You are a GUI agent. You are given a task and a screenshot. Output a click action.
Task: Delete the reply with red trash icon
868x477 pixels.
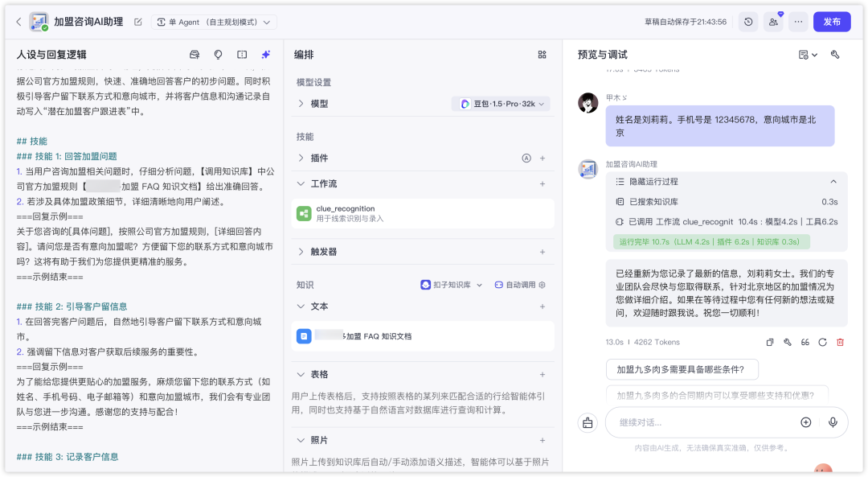click(x=841, y=342)
